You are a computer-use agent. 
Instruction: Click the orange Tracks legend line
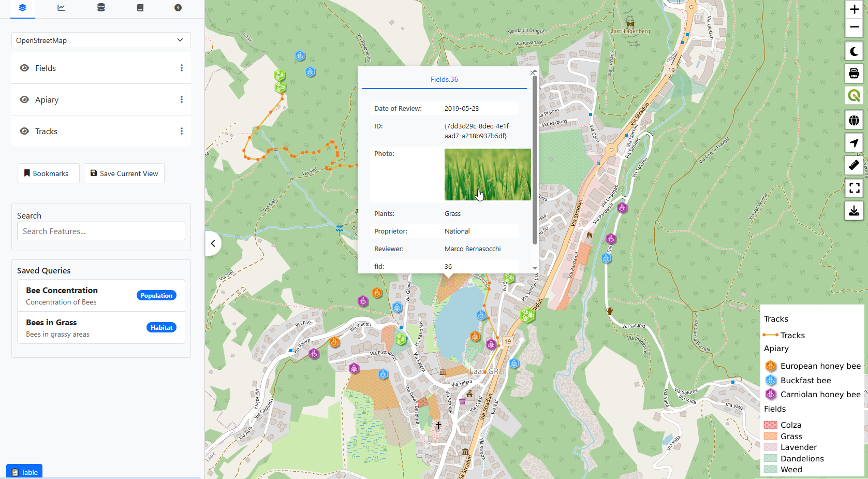[x=771, y=335]
